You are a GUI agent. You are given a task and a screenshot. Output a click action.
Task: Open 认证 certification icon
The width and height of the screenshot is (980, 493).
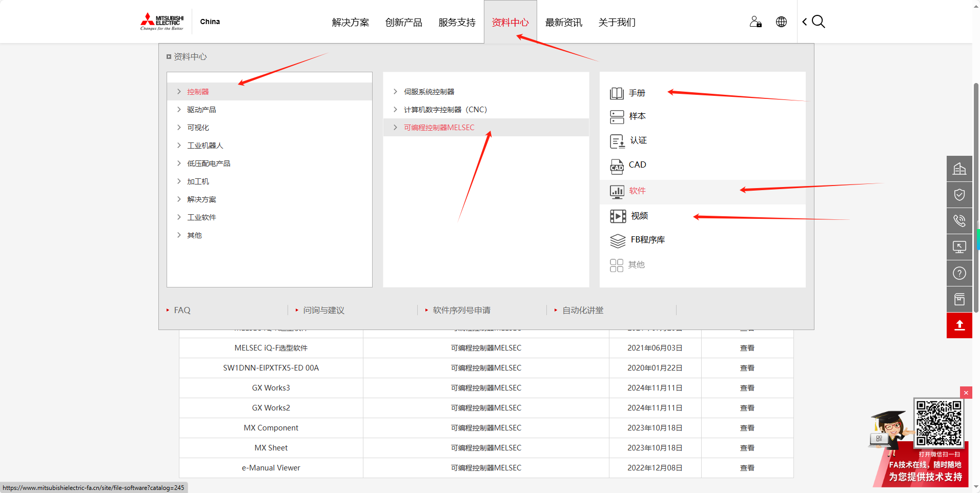617,141
